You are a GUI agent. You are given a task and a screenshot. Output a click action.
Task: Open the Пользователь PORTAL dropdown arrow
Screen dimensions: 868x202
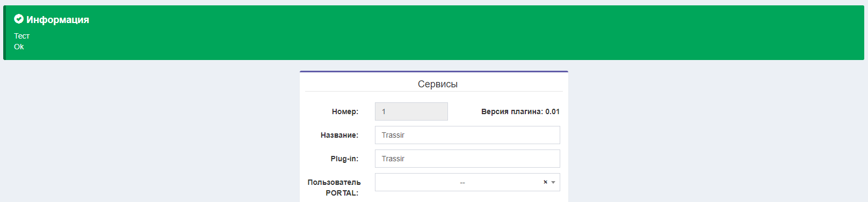(x=553, y=183)
